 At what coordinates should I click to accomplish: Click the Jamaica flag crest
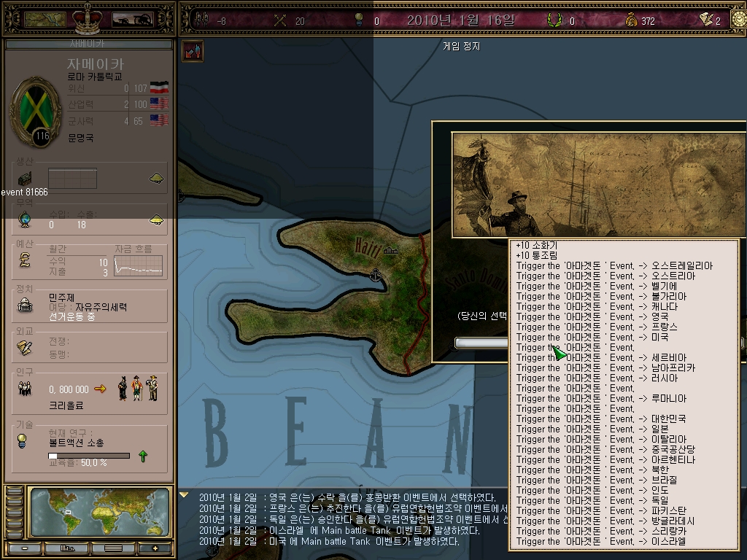tap(36, 111)
